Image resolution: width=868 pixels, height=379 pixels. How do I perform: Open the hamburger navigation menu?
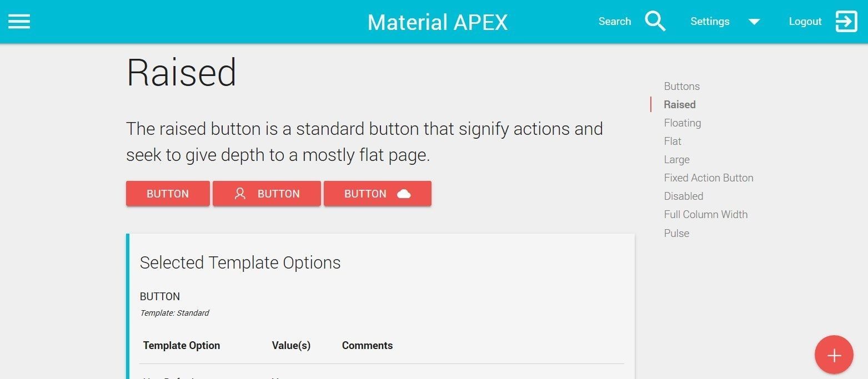[x=19, y=22]
